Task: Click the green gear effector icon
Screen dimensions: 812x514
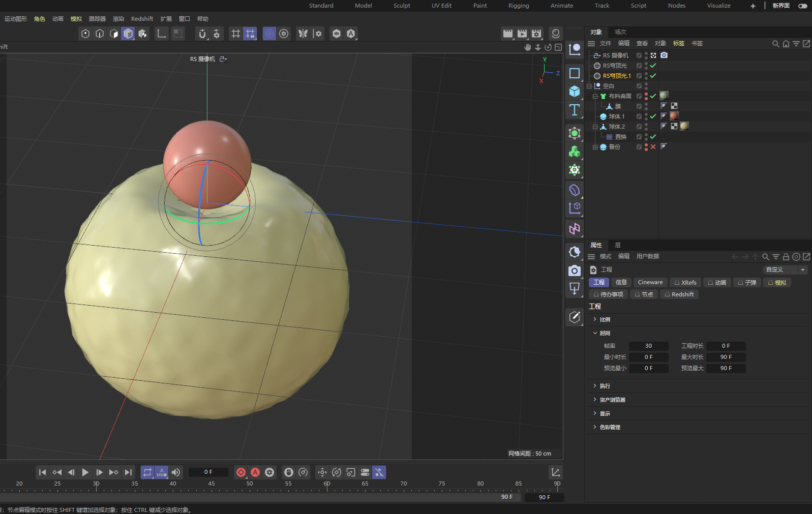Action: (x=575, y=170)
